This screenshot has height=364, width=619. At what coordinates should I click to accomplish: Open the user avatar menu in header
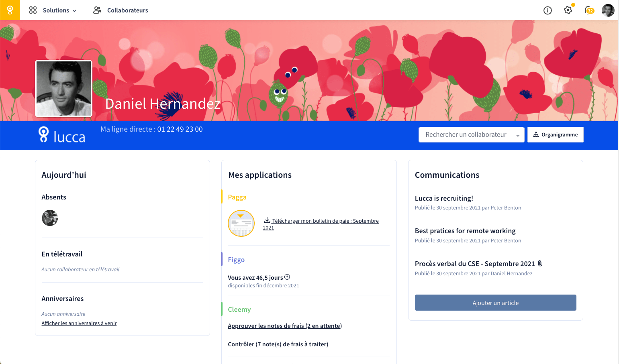608,10
